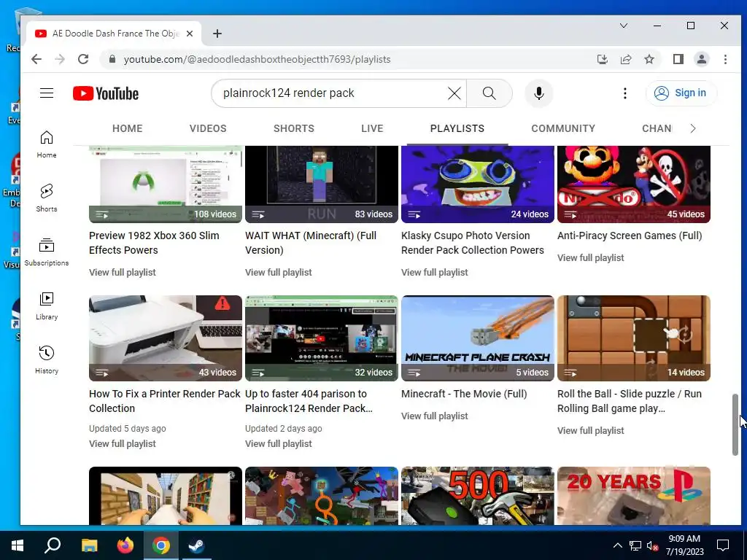Clear the search box with the X
The width and height of the screenshot is (747, 560).
tap(454, 93)
